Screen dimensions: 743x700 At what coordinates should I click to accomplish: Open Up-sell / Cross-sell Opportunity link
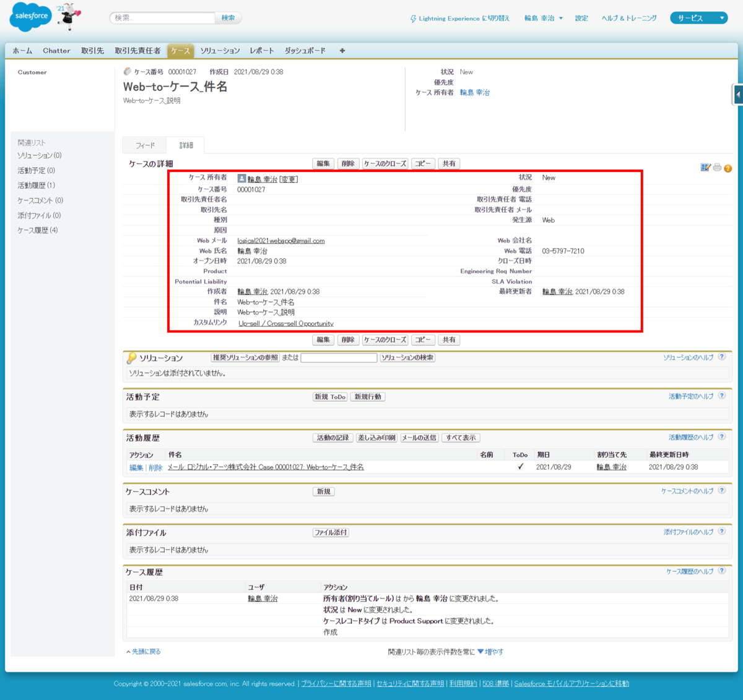tap(285, 324)
